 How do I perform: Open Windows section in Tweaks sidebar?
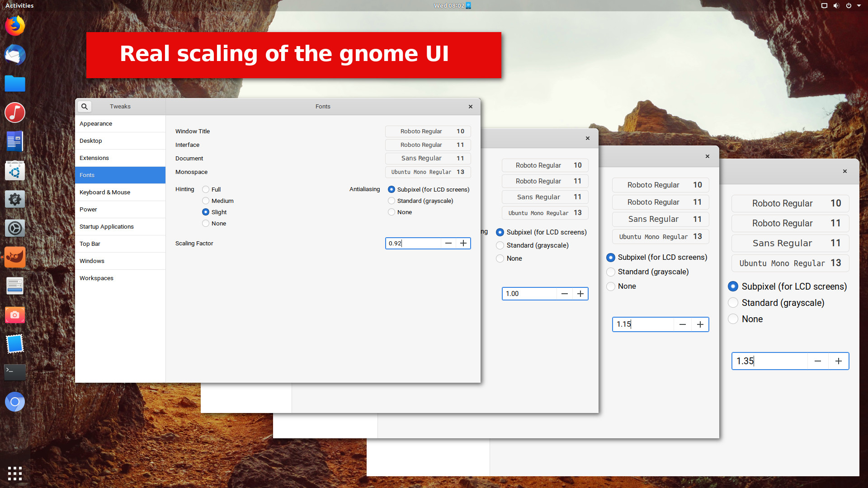[120, 261]
